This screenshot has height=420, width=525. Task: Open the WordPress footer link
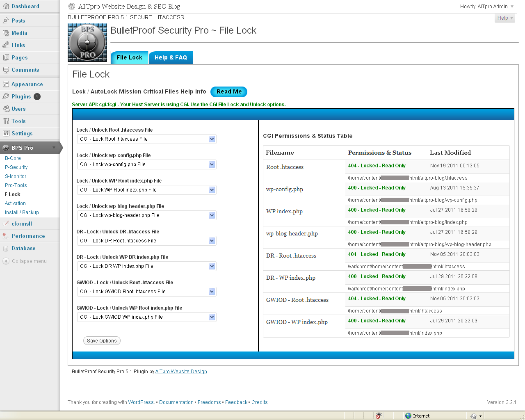(141, 402)
